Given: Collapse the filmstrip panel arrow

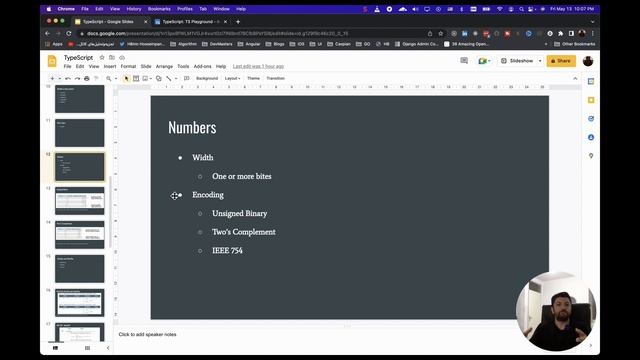Looking at the screenshot, I should coord(108,348).
